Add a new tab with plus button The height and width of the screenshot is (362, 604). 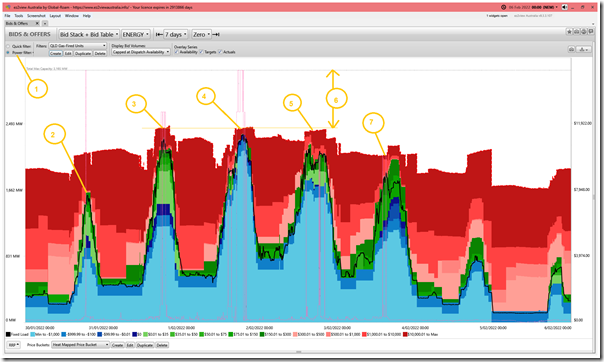click(45, 23)
